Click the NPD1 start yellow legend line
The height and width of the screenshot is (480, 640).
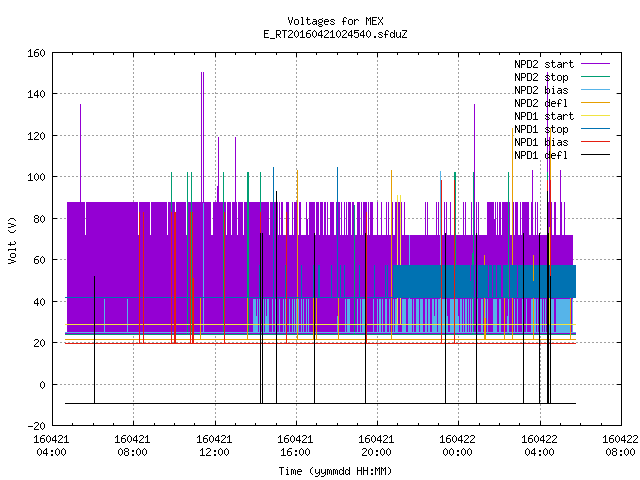click(x=595, y=116)
